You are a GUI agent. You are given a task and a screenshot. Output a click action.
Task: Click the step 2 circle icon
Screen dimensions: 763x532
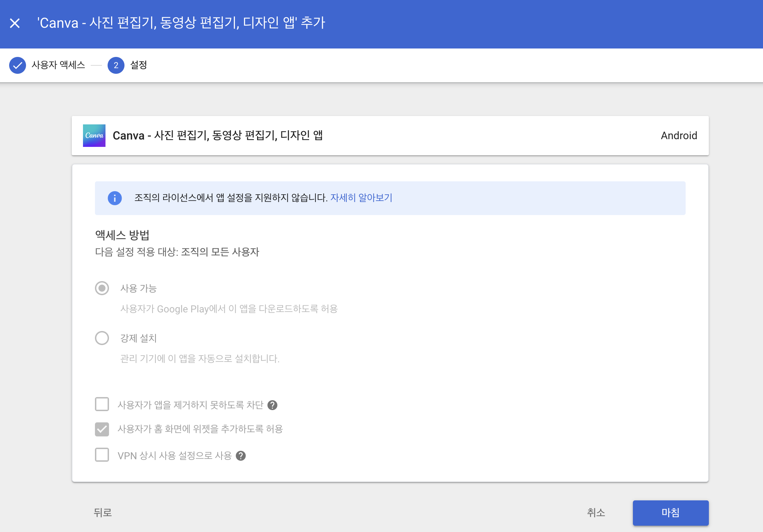pyautogui.click(x=116, y=65)
